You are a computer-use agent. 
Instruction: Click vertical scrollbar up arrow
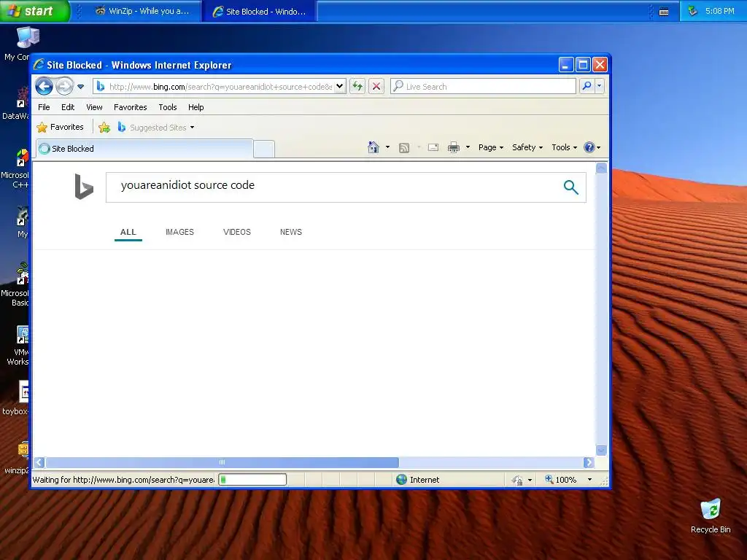(x=602, y=168)
